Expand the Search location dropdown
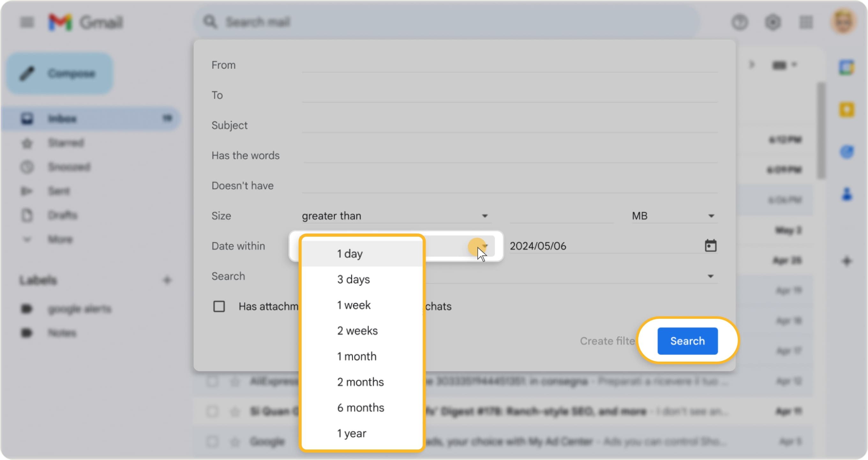Image resolution: width=868 pixels, height=460 pixels. click(x=710, y=276)
